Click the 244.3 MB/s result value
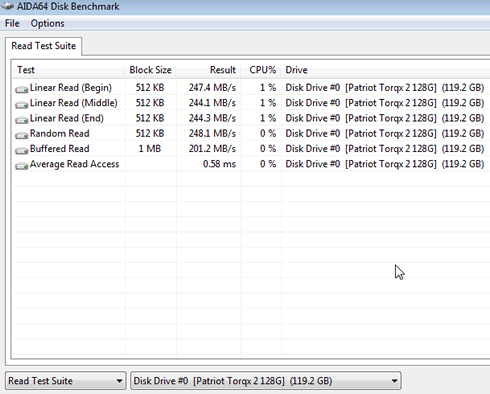The width and height of the screenshot is (490, 394). (212, 118)
